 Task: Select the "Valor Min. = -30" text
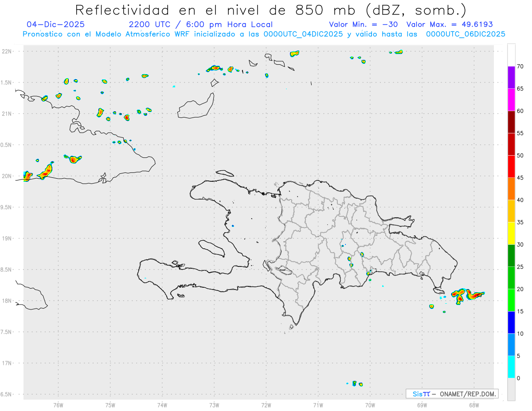(364, 24)
